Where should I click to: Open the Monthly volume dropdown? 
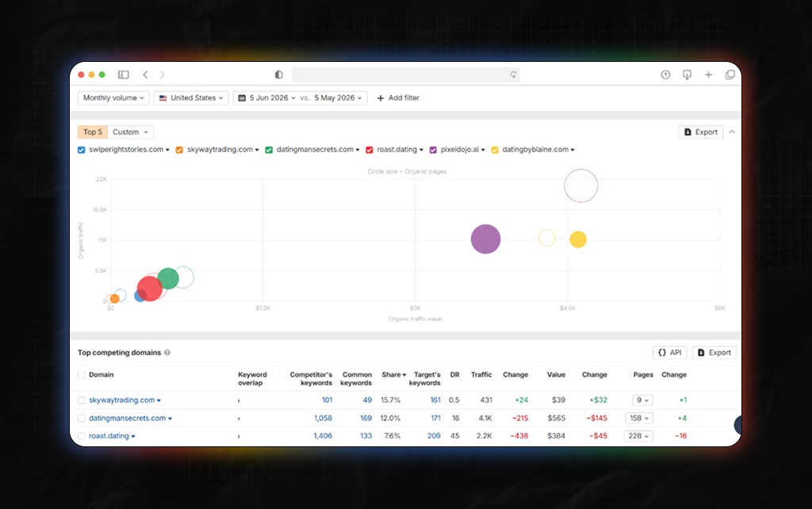click(113, 98)
